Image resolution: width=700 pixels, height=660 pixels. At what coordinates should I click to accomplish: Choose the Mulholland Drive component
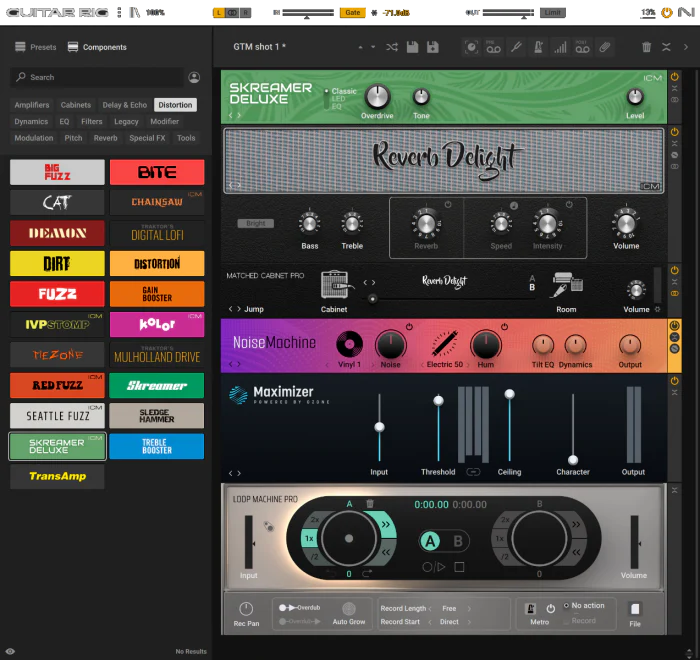(157, 355)
